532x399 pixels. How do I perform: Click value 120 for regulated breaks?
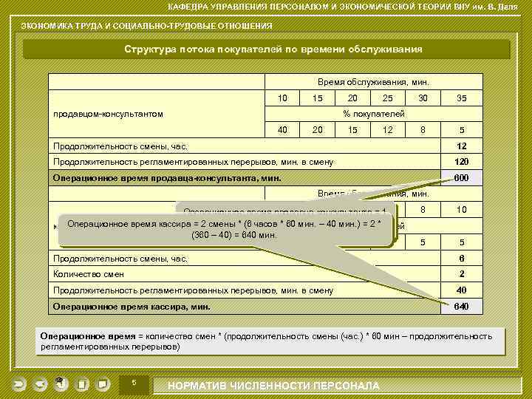click(x=461, y=162)
